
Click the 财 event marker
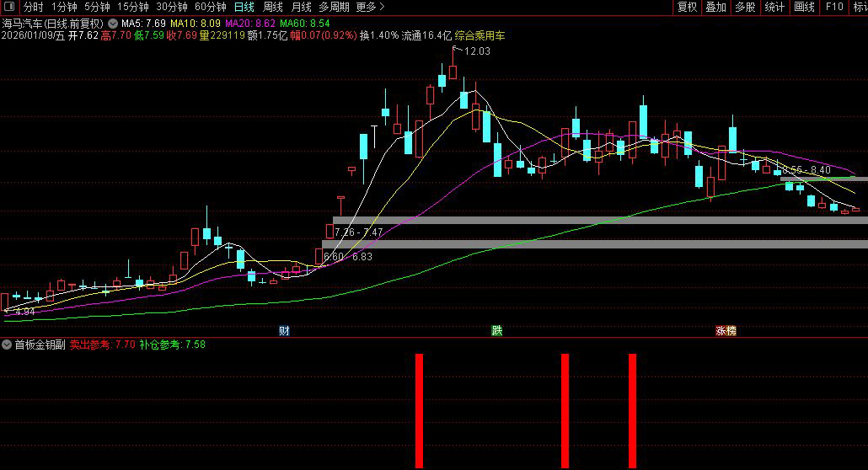284,331
